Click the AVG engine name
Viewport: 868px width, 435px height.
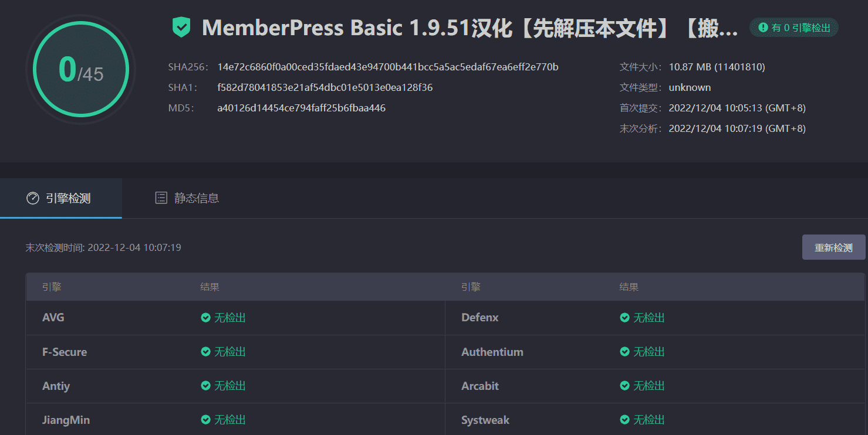tap(53, 318)
